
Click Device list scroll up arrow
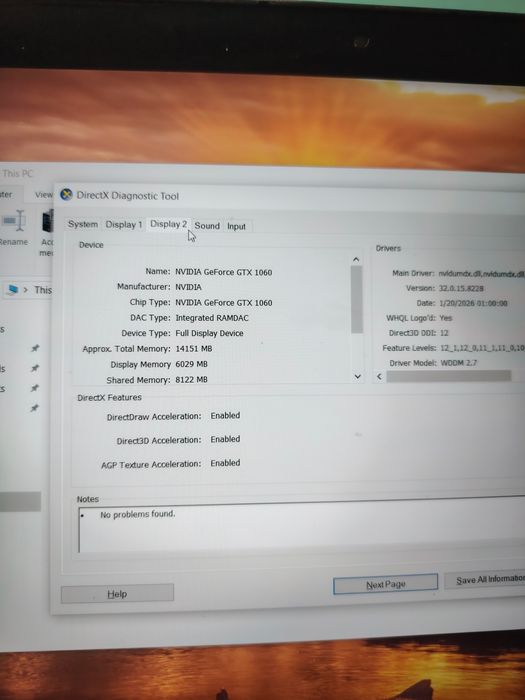click(356, 259)
